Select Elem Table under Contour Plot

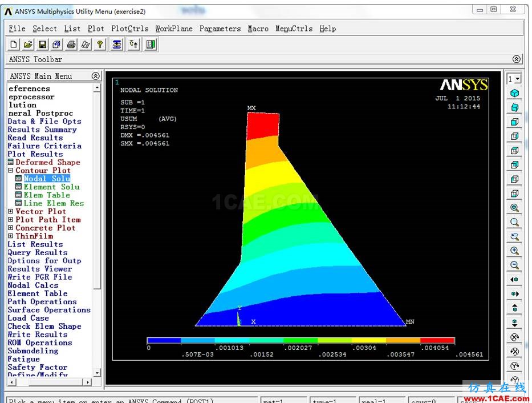47,195
